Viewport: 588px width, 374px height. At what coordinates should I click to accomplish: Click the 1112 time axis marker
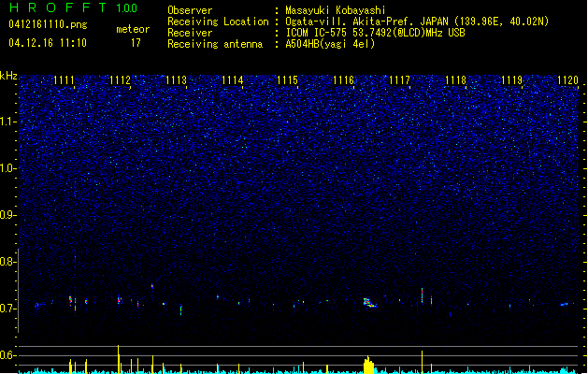pos(120,80)
